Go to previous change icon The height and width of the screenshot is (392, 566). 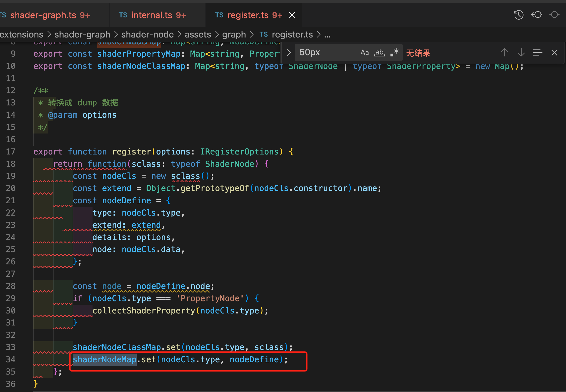click(x=536, y=15)
